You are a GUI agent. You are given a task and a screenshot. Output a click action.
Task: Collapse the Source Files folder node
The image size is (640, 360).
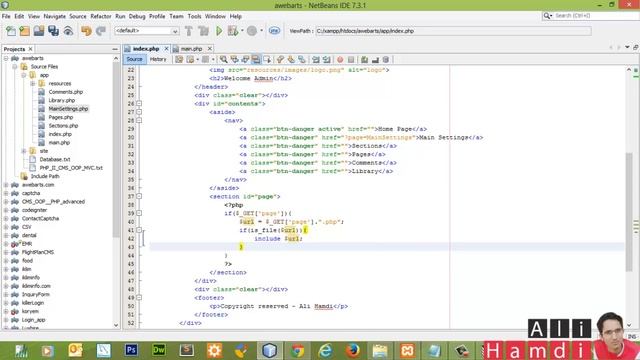(15, 67)
